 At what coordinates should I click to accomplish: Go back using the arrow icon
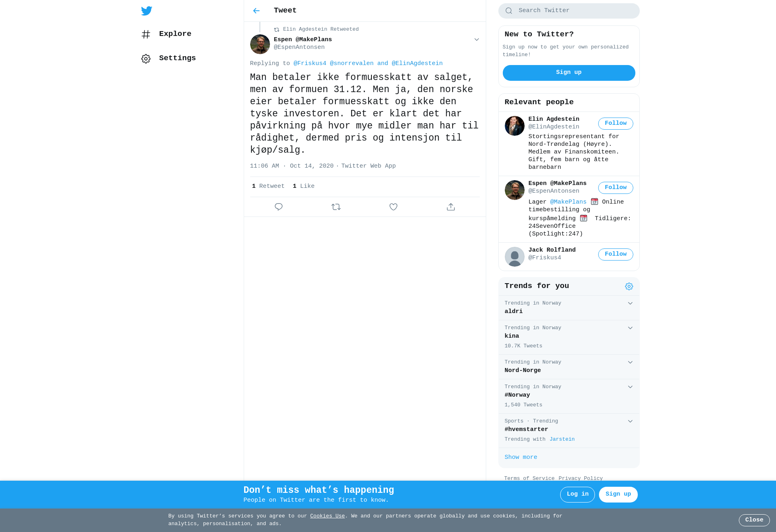(x=256, y=11)
